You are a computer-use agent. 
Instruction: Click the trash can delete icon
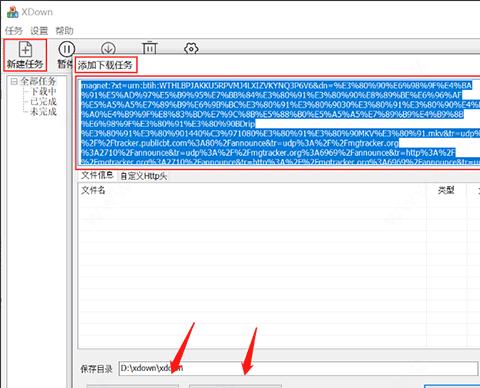click(150, 48)
